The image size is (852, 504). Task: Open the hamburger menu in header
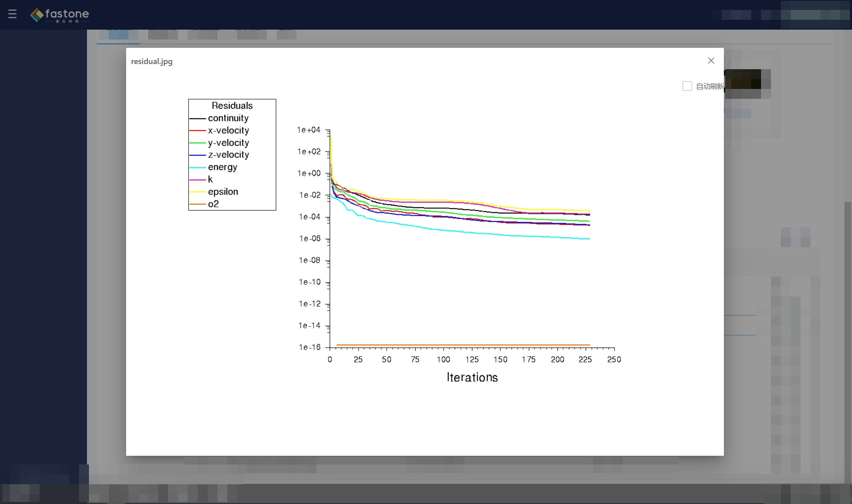(12, 14)
